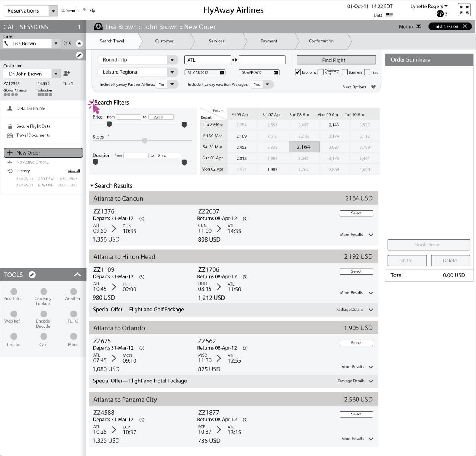
Task: Open the Weather tool
Action: [73, 292]
